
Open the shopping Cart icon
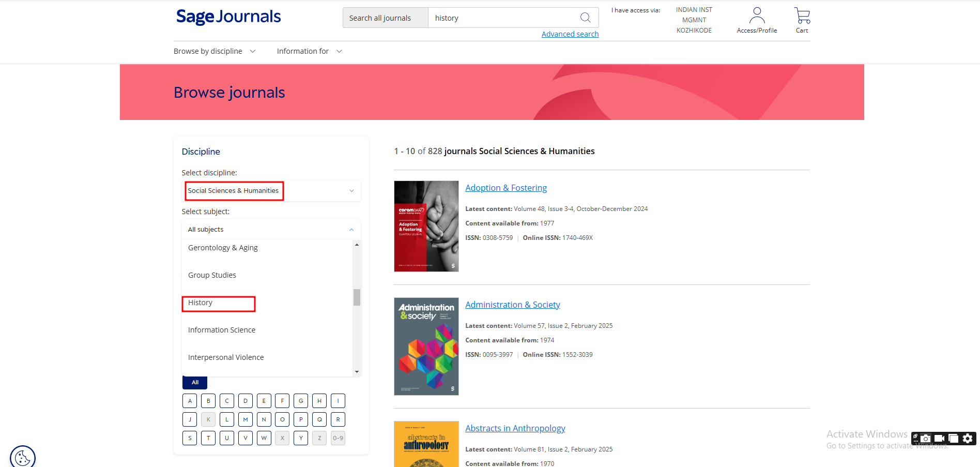click(802, 16)
